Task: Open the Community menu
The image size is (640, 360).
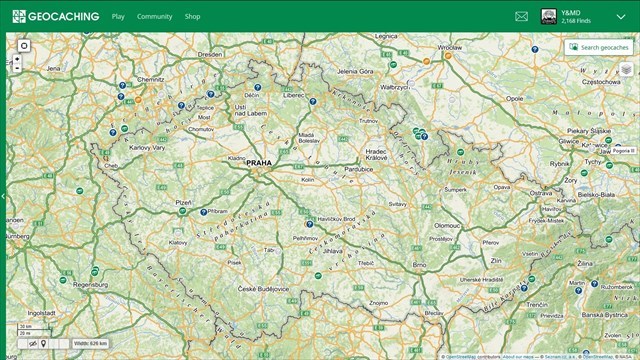Action: tap(154, 17)
